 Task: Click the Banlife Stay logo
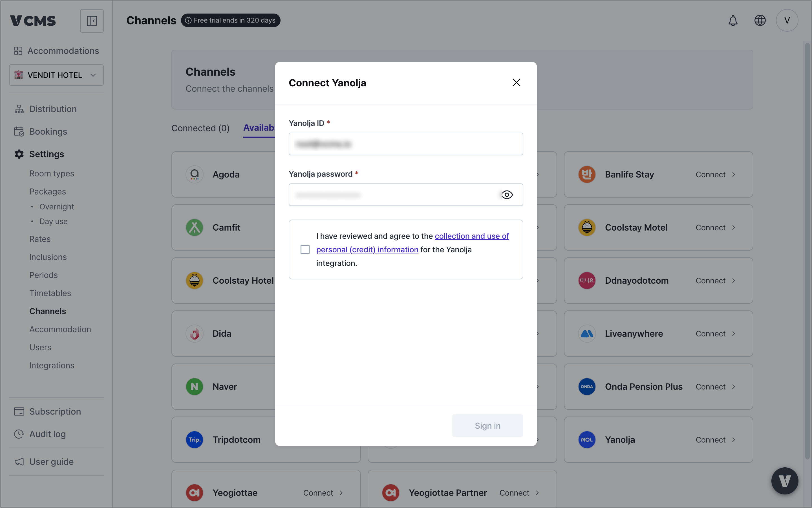point(587,174)
